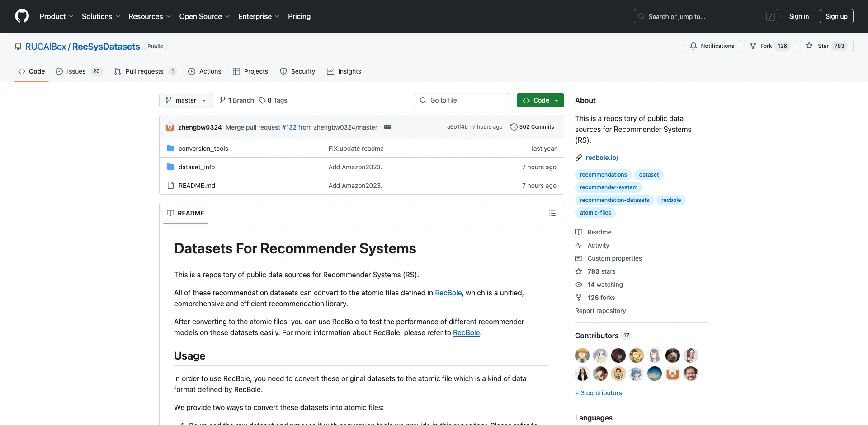The height and width of the screenshot is (425, 868).
Task: Open the conversion_tools folder
Action: coord(203,149)
